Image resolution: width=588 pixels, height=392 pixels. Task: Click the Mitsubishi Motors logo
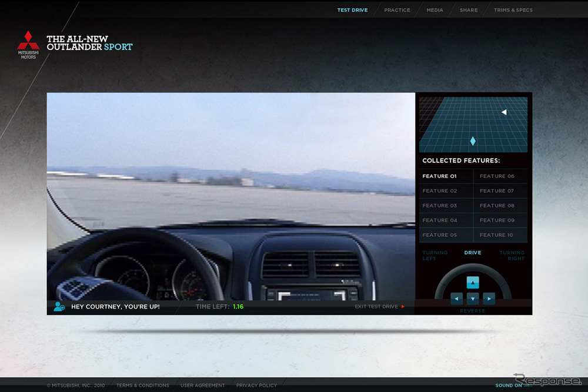(28, 44)
